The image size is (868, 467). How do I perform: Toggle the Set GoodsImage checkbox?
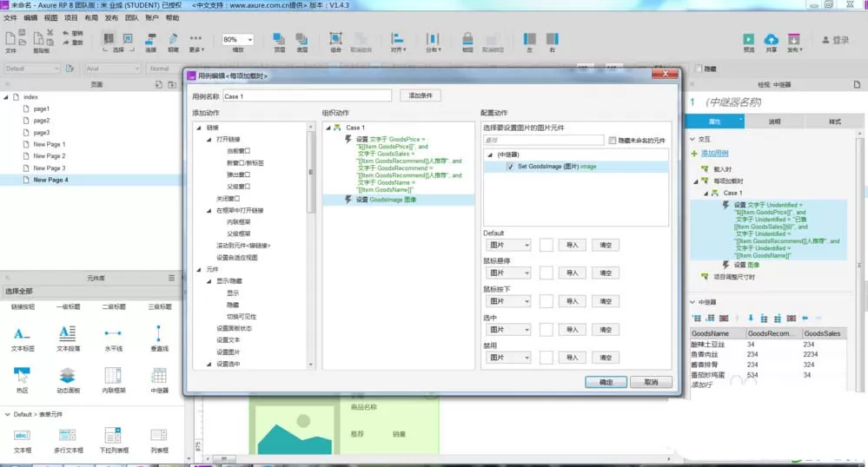coord(510,167)
